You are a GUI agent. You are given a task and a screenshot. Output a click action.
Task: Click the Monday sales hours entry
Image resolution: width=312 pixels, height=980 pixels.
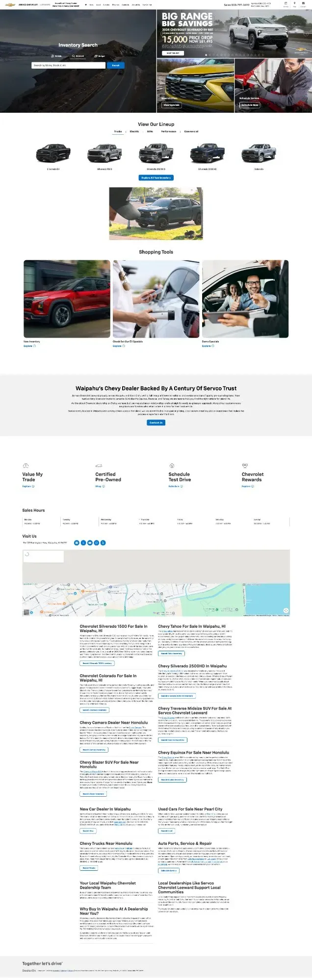pyautogui.click(x=33, y=521)
